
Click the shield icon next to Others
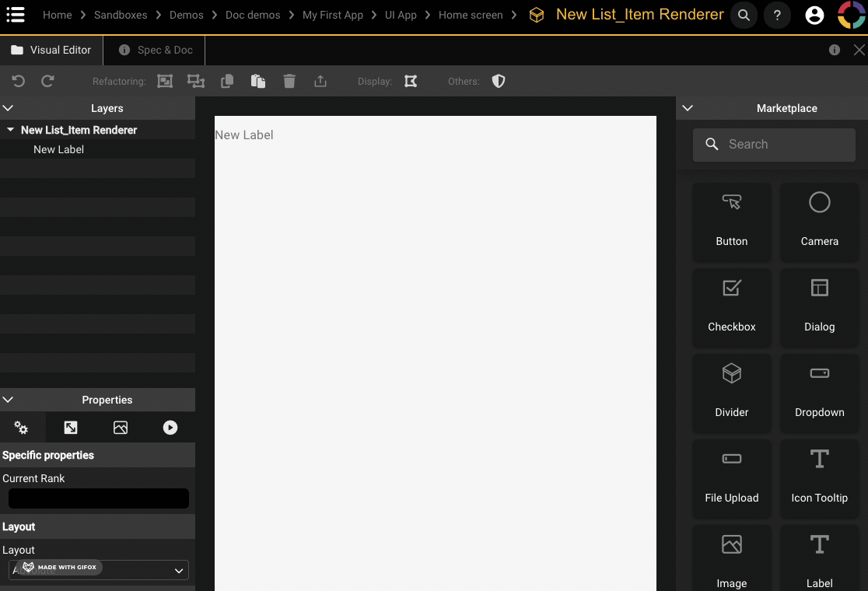pyautogui.click(x=499, y=81)
